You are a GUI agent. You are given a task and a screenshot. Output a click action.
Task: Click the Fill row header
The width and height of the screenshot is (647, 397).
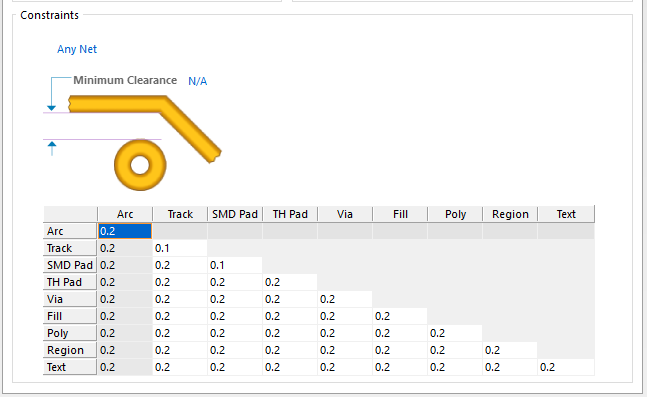click(70, 316)
